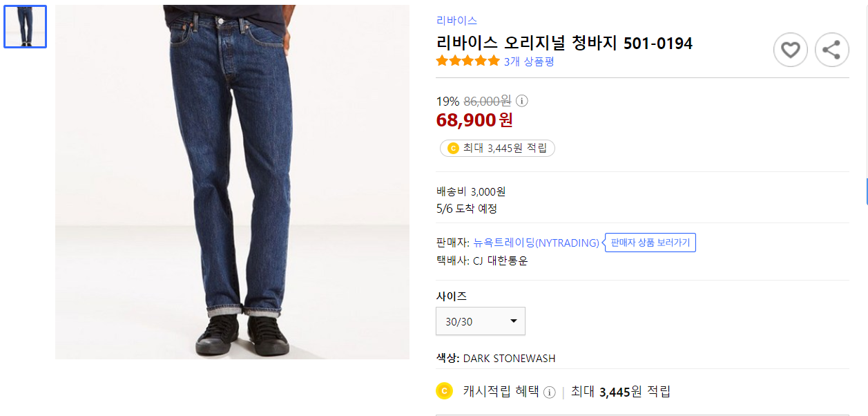Click the info icon beside 86,000원
868x416 pixels.
point(523,101)
